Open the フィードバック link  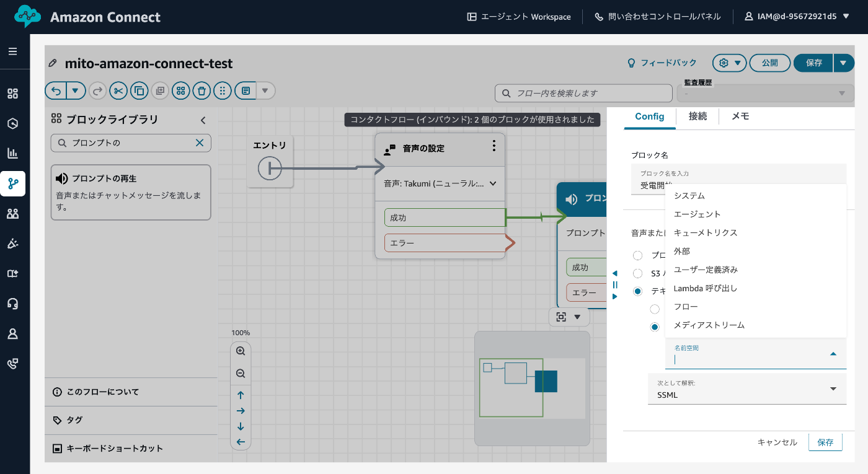pos(662,63)
